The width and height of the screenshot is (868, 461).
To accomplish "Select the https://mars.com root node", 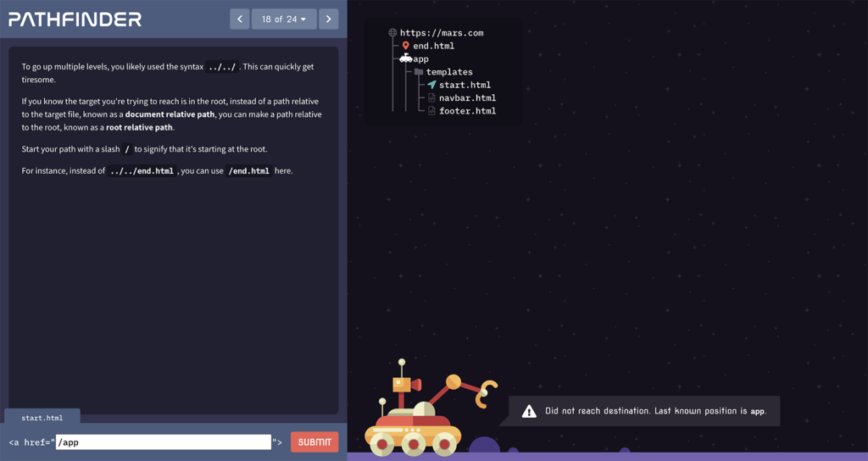I will 442,33.
